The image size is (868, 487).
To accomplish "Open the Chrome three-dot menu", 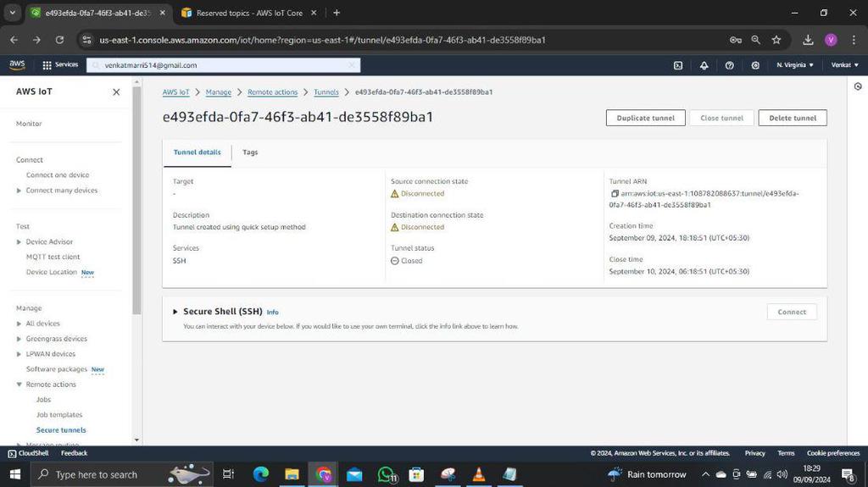I will [854, 40].
